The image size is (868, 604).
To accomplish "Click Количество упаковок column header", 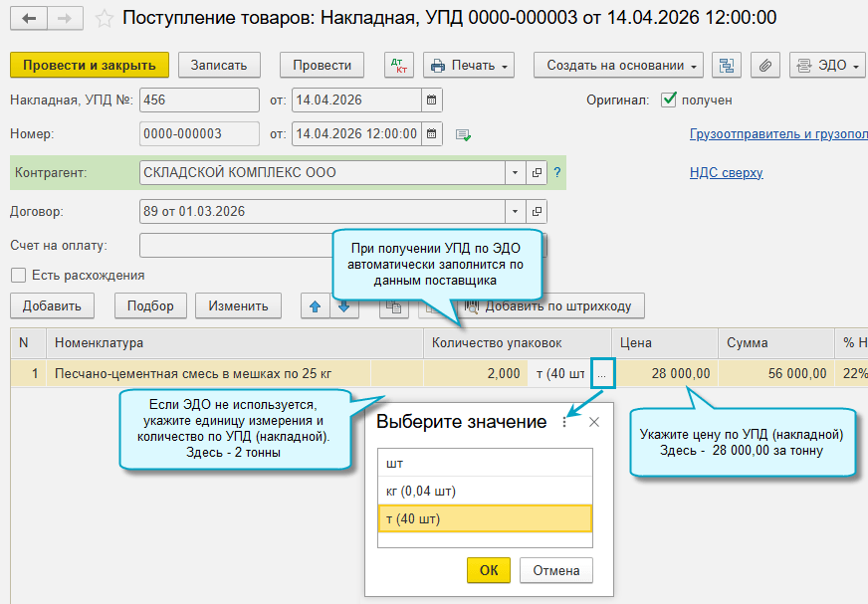I will click(x=518, y=342).
